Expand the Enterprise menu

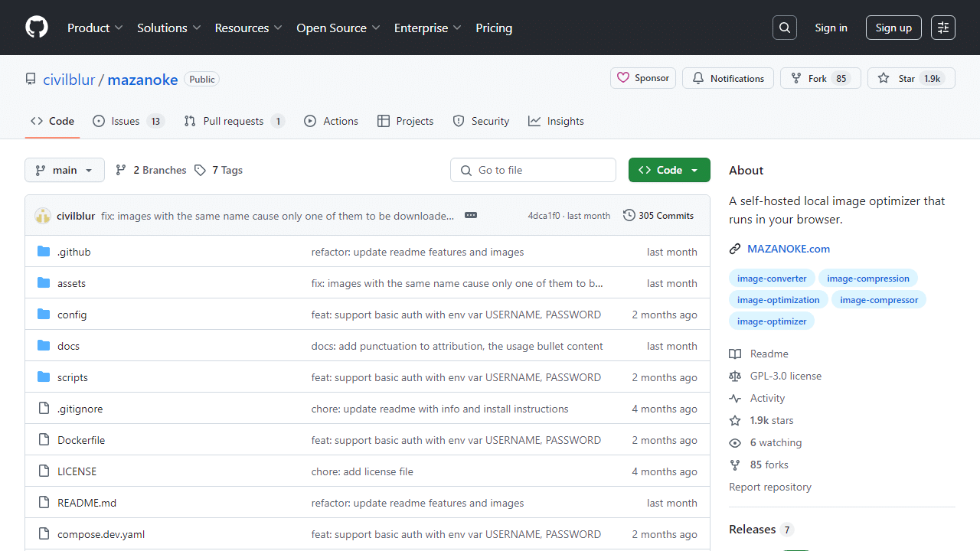click(x=427, y=28)
